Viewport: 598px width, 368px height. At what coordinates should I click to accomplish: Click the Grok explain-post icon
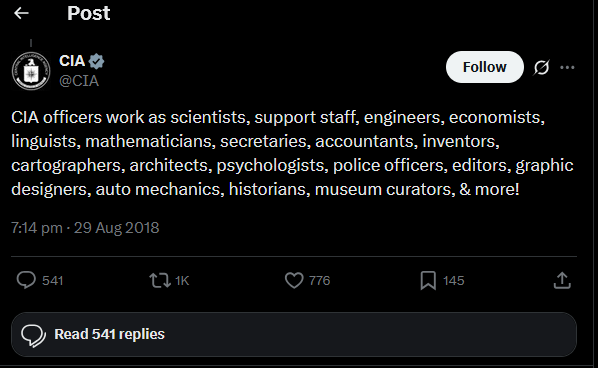coord(541,67)
